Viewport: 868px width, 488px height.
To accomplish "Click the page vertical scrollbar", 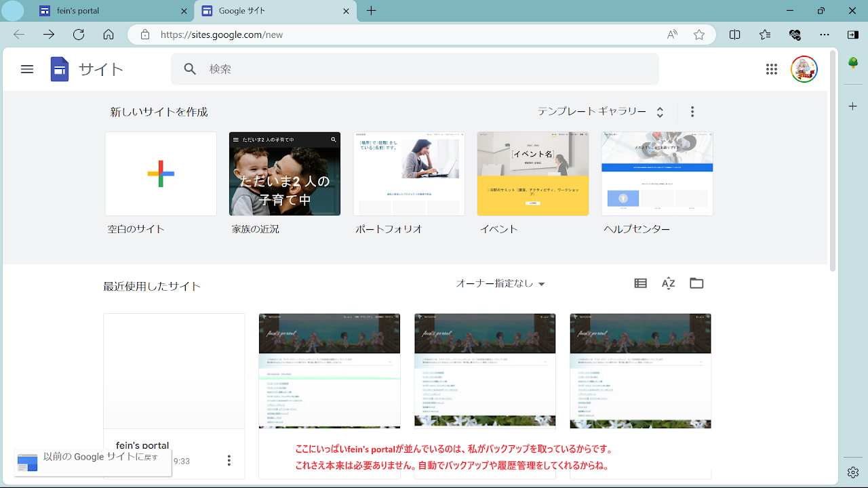I will pos(833,161).
